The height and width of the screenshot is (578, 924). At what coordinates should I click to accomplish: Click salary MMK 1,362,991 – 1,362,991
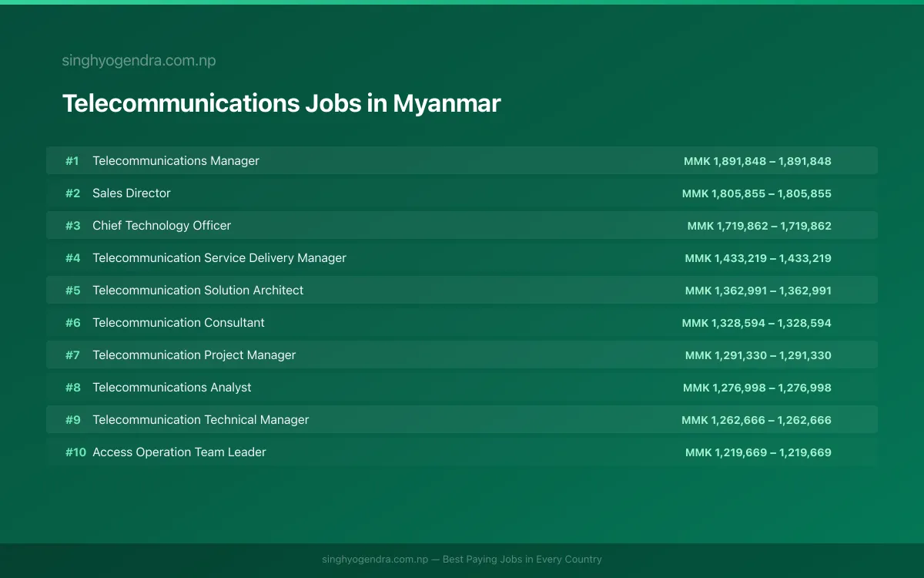pos(758,291)
